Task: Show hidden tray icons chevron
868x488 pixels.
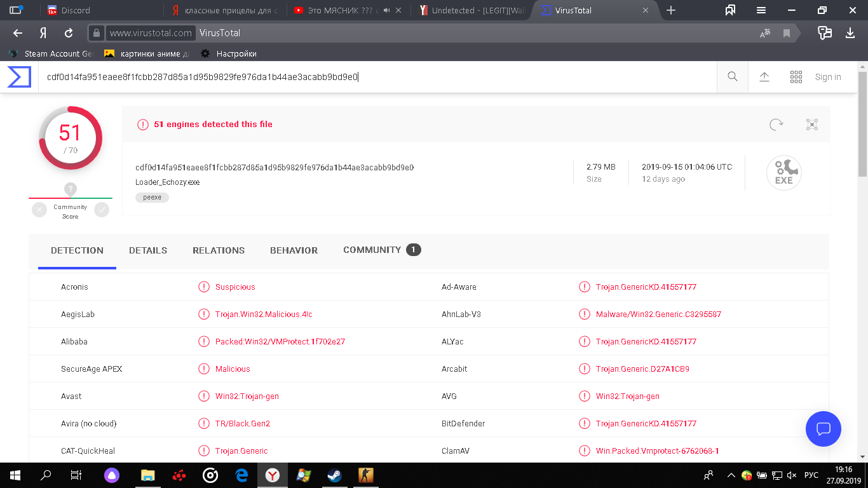Action: coord(731,475)
